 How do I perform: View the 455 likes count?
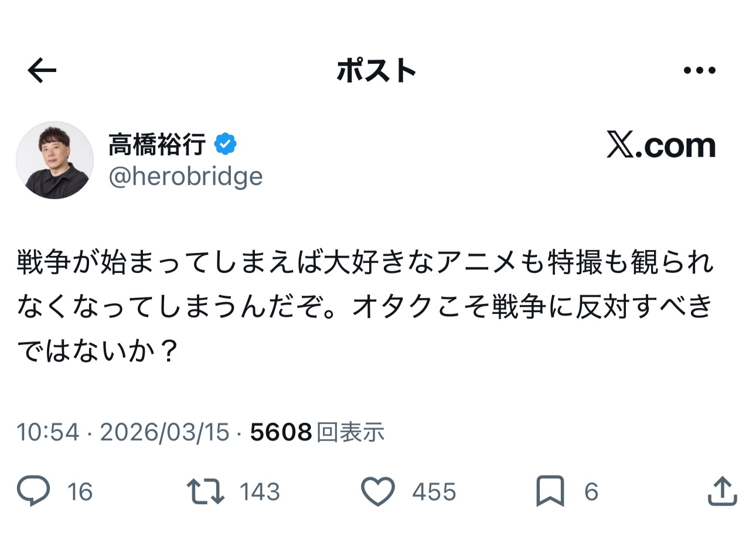tap(434, 491)
